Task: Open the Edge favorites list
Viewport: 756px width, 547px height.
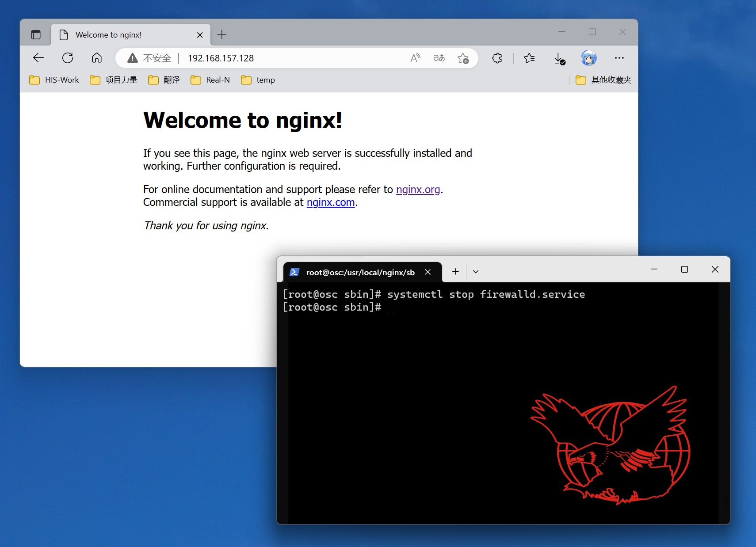Action: pyautogui.click(x=529, y=58)
